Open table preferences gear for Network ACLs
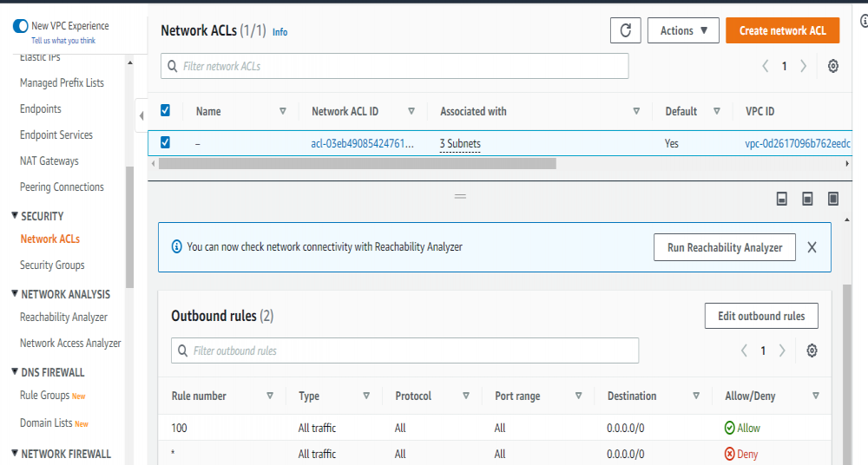This screenshot has width=868, height=465. (x=832, y=67)
